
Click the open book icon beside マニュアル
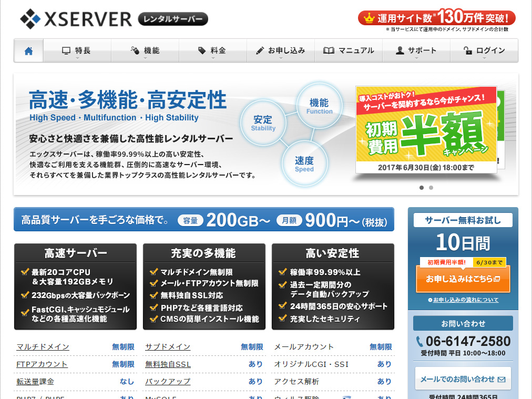coord(329,51)
